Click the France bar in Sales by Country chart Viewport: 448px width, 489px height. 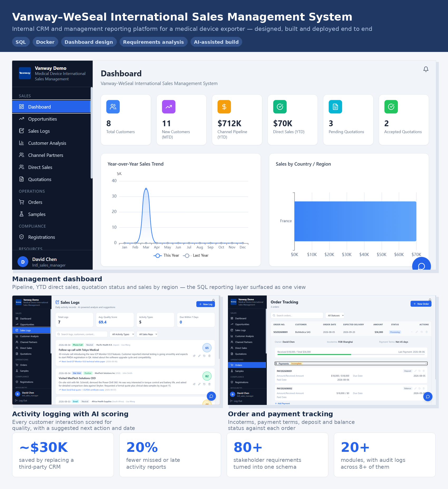(355, 221)
